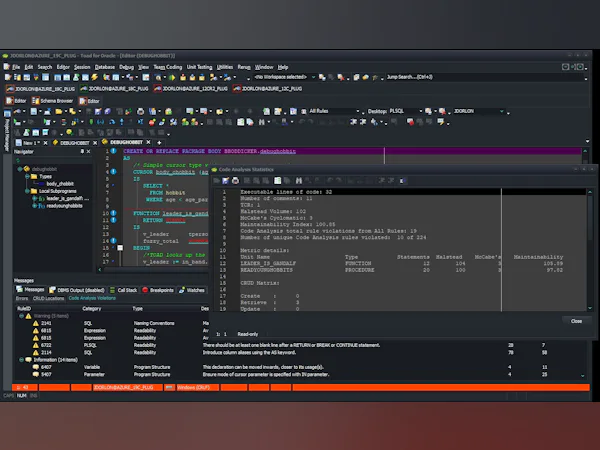
Task: Select warning rule 2141 row
Action: 45,324
